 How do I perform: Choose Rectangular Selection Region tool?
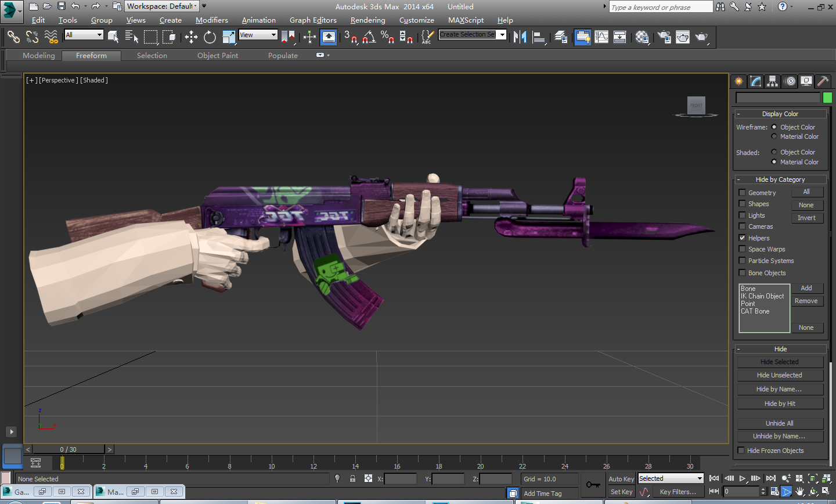tap(150, 37)
